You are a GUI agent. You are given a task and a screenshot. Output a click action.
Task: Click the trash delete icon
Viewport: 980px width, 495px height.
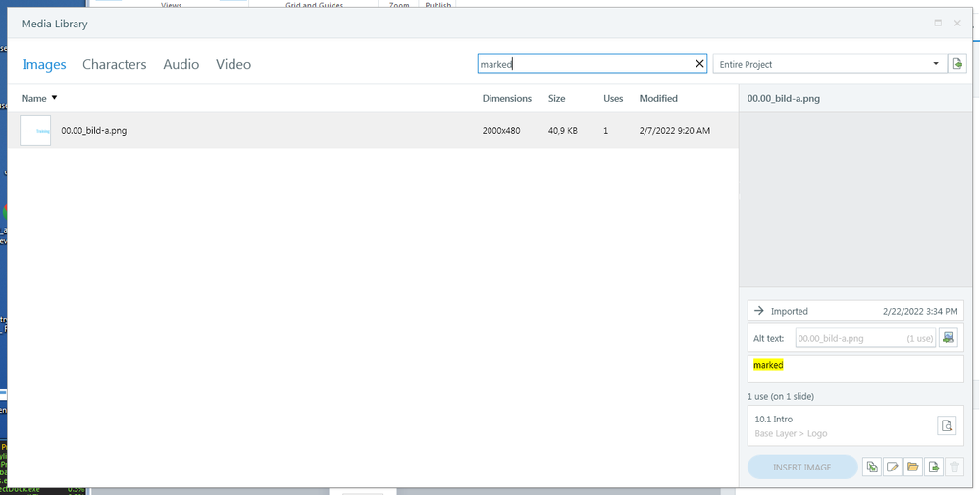point(955,468)
